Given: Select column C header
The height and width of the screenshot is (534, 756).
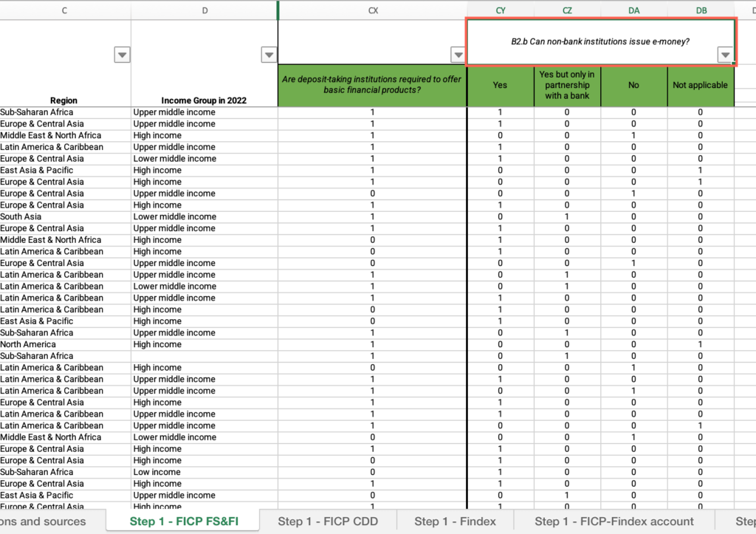Looking at the screenshot, I should pyautogui.click(x=64, y=10).
